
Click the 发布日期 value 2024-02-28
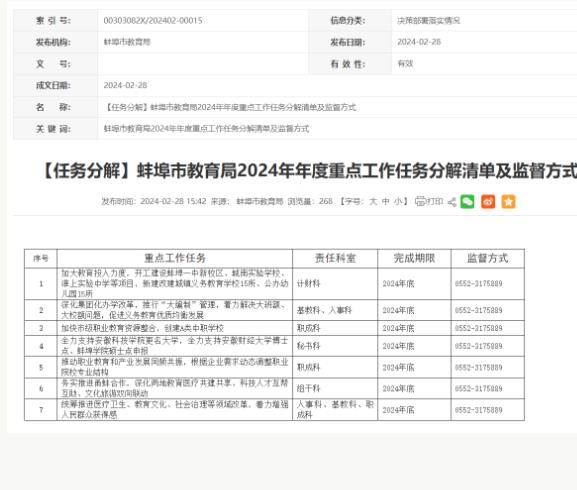[419, 42]
